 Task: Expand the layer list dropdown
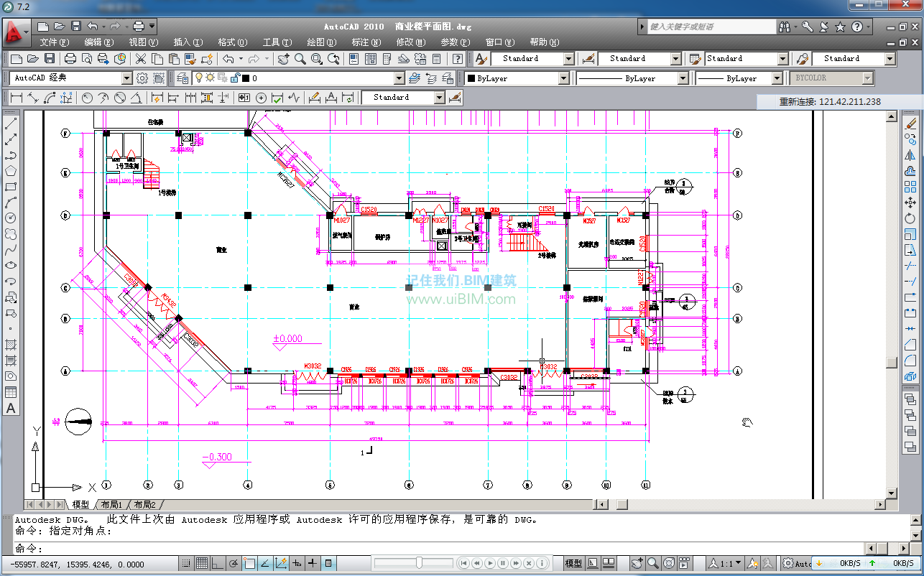pyautogui.click(x=399, y=78)
